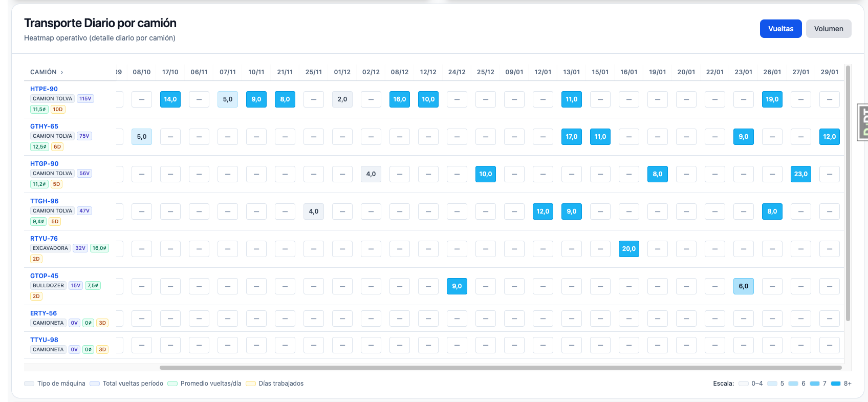Viewport: 868px width, 402px height.
Task: Open truck HTPE-90 details link
Action: (x=44, y=89)
